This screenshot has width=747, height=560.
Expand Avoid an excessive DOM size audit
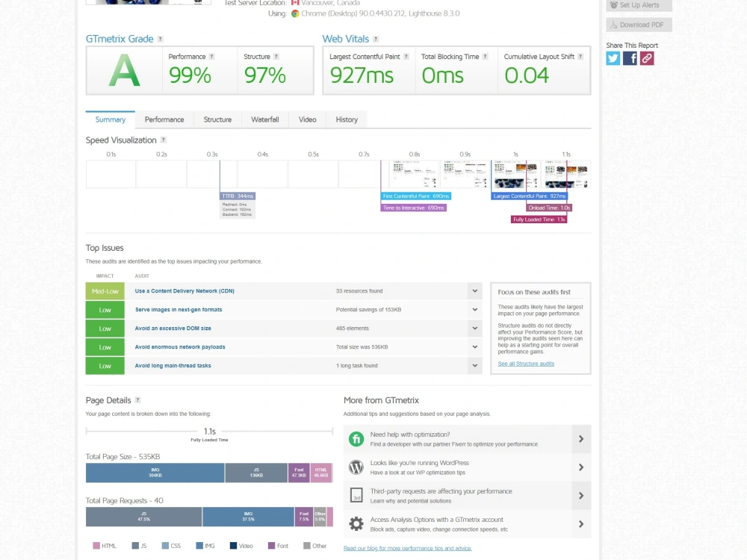point(475,328)
